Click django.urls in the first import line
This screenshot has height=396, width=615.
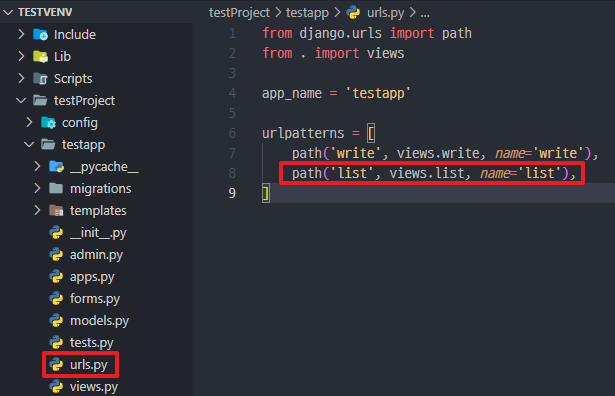tap(340, 33)
